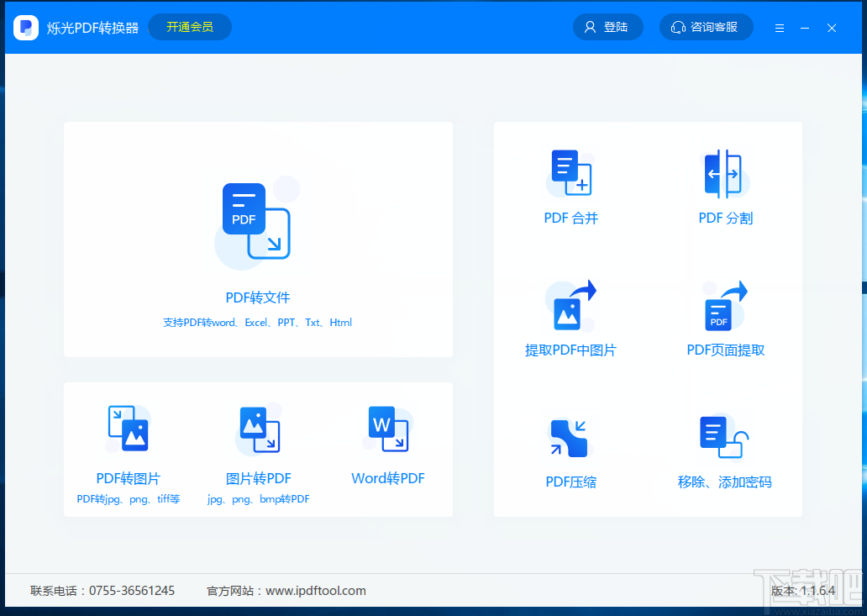Open the 咨询客服 customer service chat
Image resolution: width=867 pixels, height=616 pixels.
click(x=706, y=27)
